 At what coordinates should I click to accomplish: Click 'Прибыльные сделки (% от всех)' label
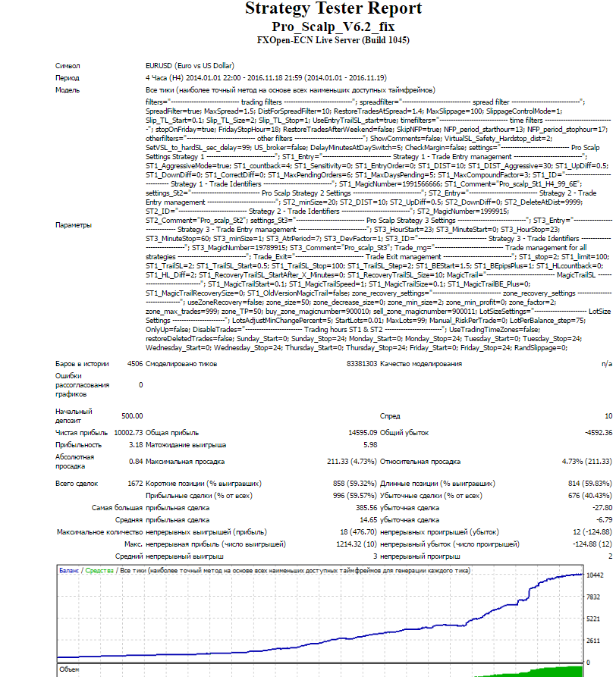pyautogui.click(x=199, y=496)
